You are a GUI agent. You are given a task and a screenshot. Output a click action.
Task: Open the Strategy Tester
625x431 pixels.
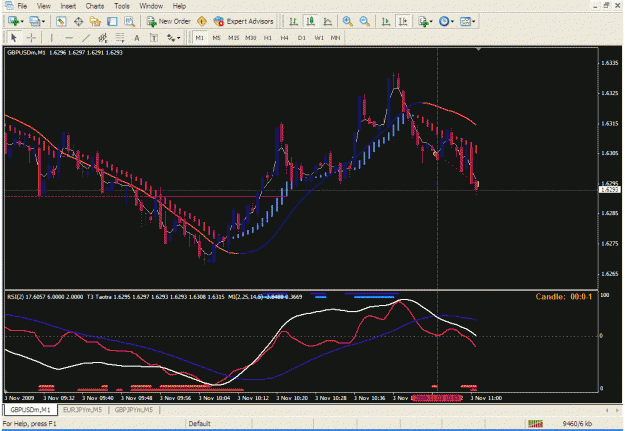130,22
